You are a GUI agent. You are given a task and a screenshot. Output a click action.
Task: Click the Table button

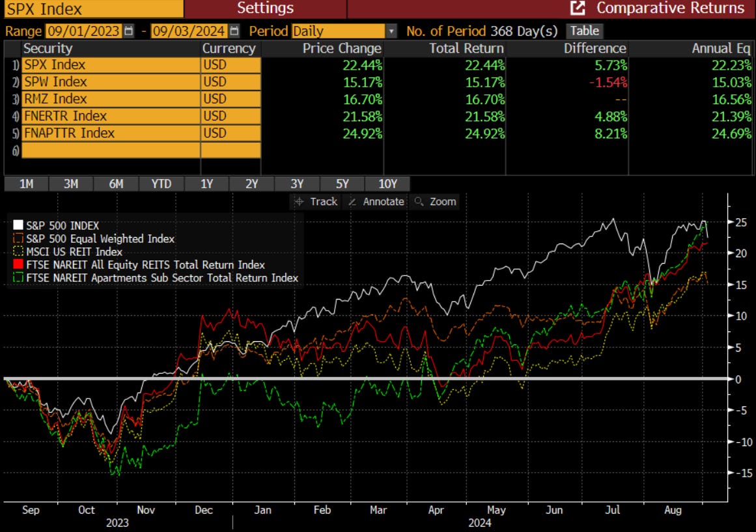[584, 31]
